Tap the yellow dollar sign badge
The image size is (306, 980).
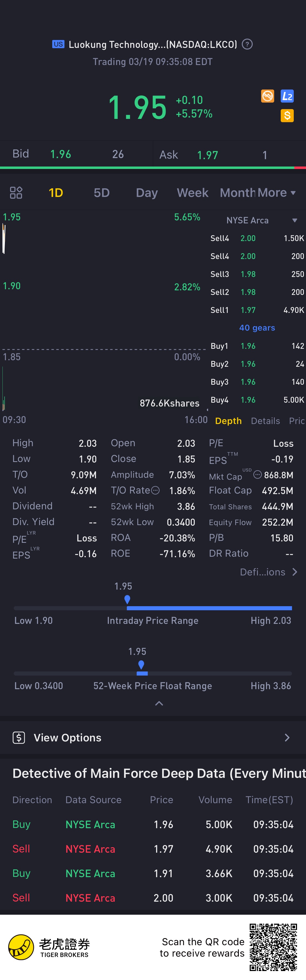click(x=287, y=115)
